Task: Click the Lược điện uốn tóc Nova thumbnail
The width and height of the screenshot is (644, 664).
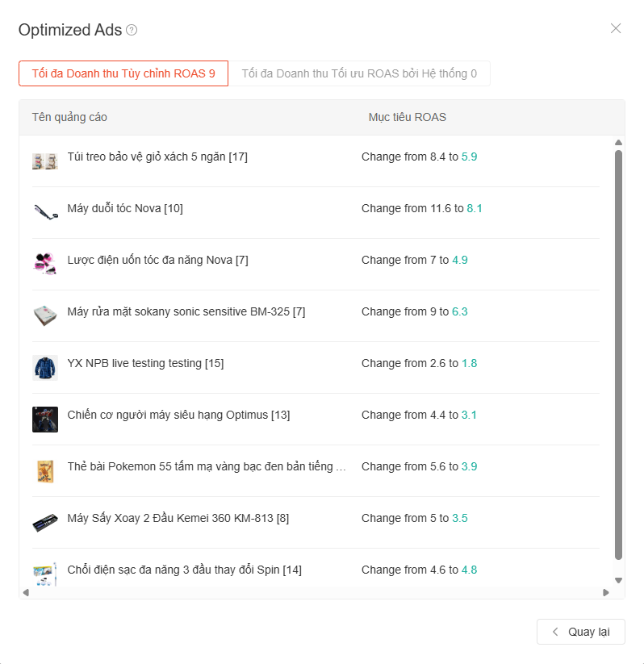Action: pyautogui.click(x=45, y=263)
